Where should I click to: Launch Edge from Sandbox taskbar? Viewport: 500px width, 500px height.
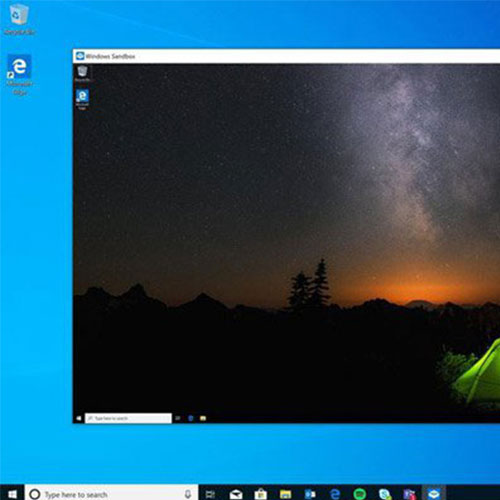pyautogui.click(x=191, y=418)
